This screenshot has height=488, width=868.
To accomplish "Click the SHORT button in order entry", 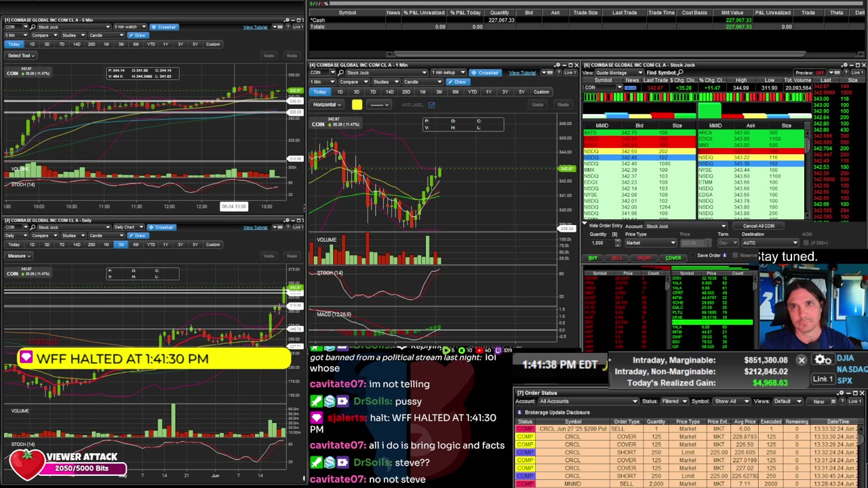I will (x=644, y=258).
